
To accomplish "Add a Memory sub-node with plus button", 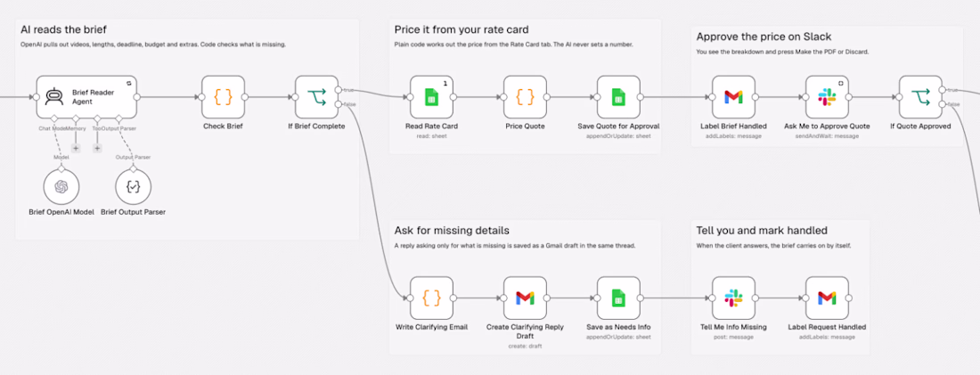I will point(76,148).
